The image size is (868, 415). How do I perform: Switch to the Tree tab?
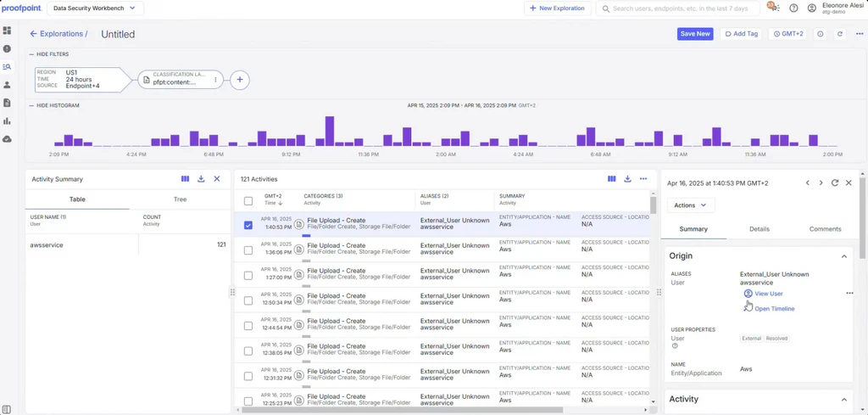(x=180, y=199)
